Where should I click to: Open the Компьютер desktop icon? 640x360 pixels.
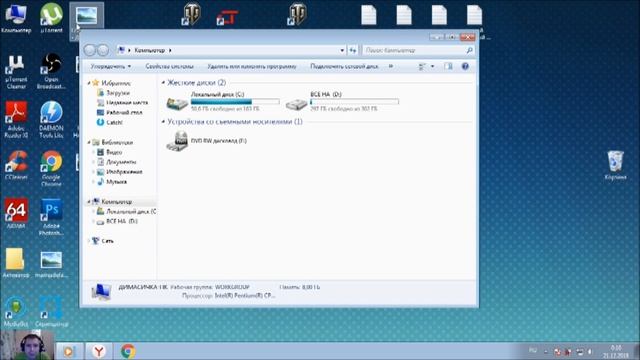pyautogui.click(x=16, y=18)
